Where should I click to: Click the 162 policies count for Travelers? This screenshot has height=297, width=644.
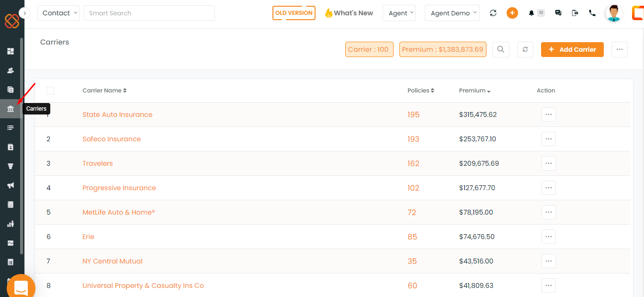point(413,164)
